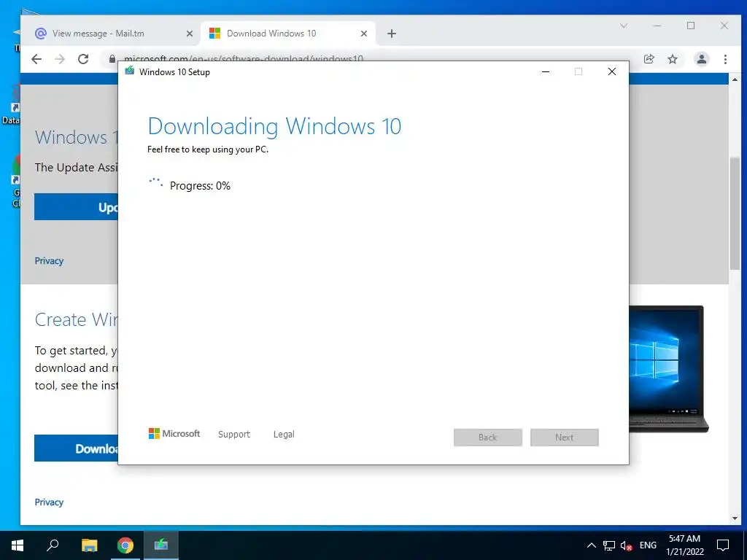
Task: Click the browser vertical scrollbar thumb
Action: pyautogui.click(x=735, y=214)
